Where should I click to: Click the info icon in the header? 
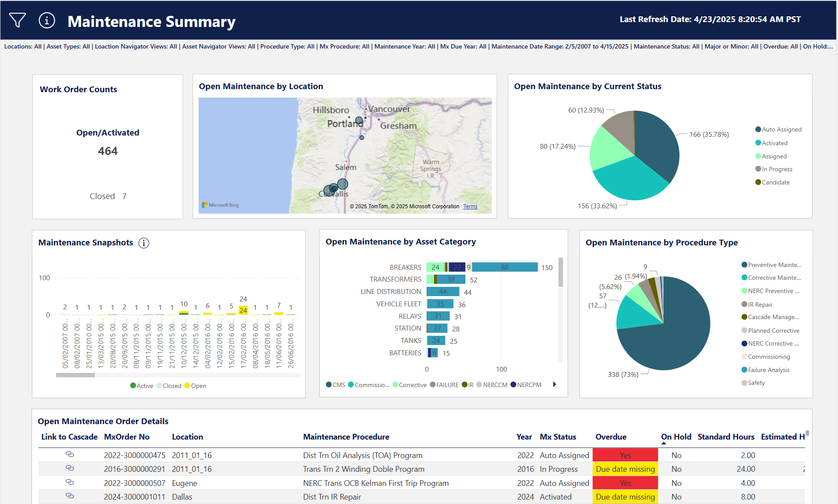pyautogui.click(x=46, y=20)
